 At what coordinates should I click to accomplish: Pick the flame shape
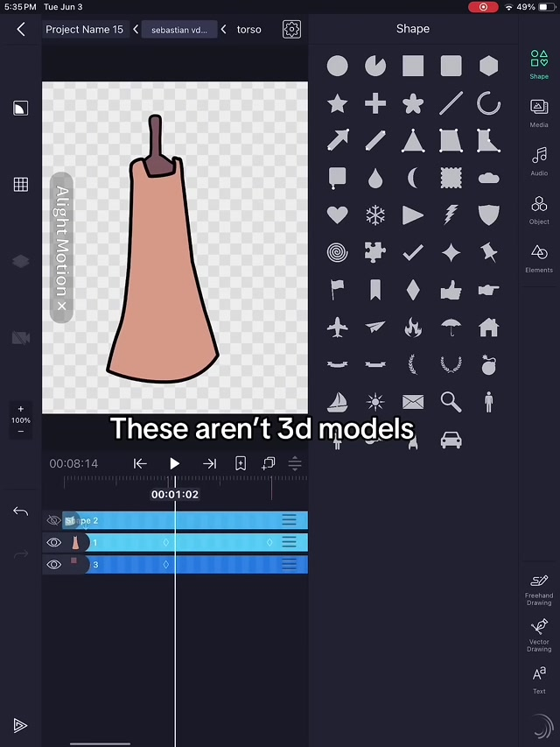(413, 328)
